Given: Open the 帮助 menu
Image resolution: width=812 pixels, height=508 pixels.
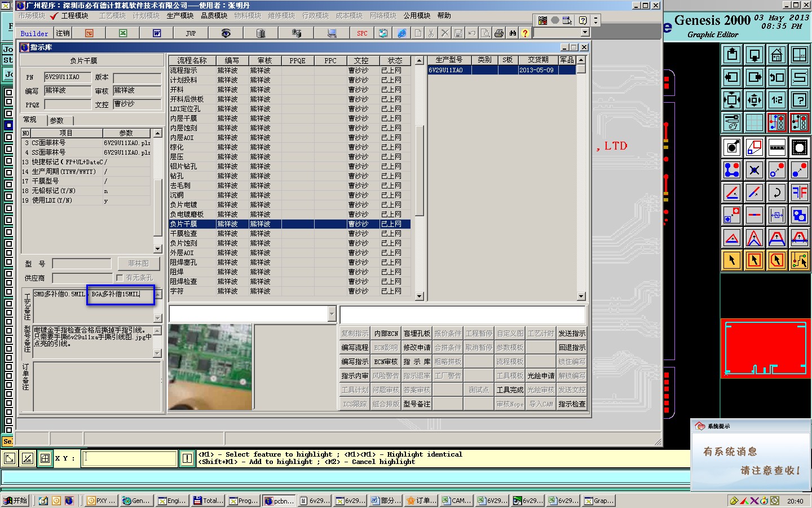Looking at the screenshot, I should pos(444,16).
